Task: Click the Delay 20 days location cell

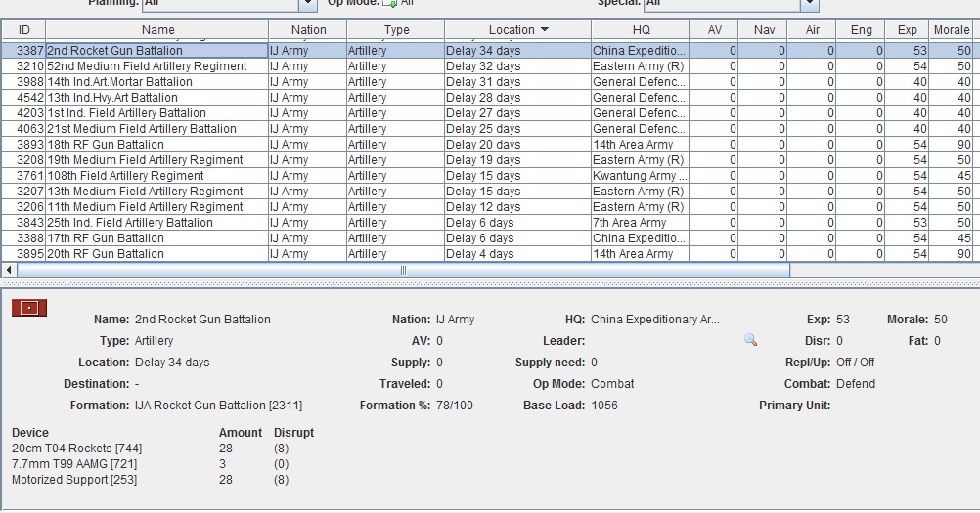Action: (x=517, y=145)
